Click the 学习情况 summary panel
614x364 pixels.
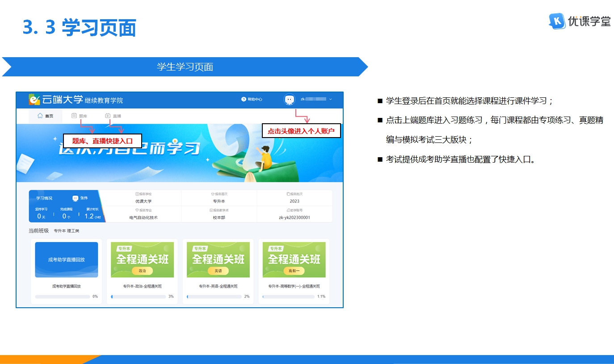[x=66, y=206]
